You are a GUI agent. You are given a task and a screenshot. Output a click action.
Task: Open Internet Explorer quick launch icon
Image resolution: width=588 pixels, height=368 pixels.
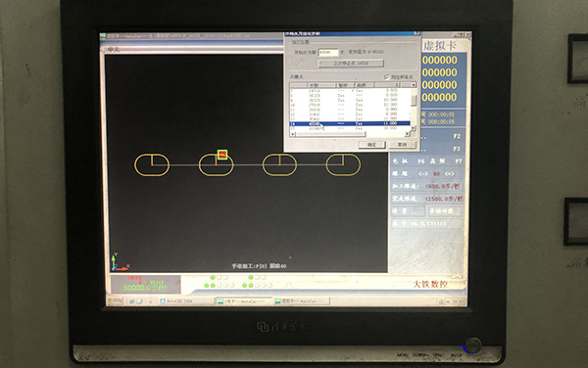[x=139, y=301]
